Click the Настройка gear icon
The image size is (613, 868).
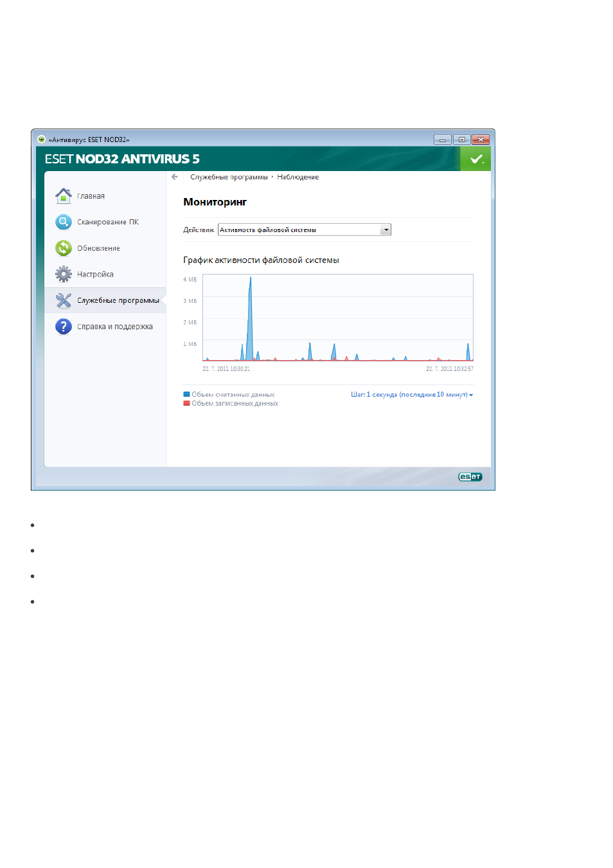pyautogui.click(x=64, y=274)
